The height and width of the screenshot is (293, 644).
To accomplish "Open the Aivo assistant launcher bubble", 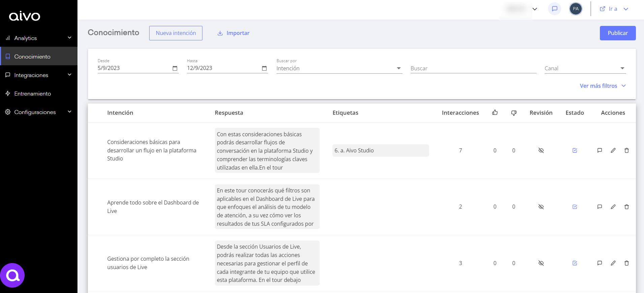I will (12, 275).
